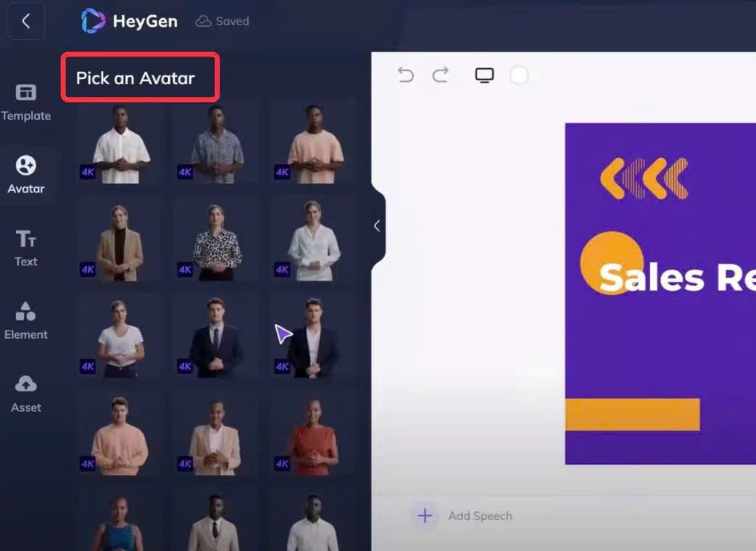
Task: Click the HeyGen logo
Action: point(130,21)
